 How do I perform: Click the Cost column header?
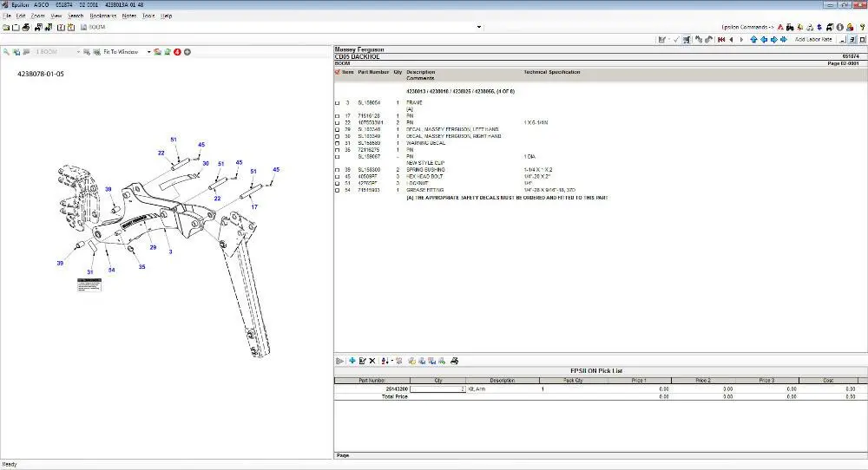click(828, 381)
